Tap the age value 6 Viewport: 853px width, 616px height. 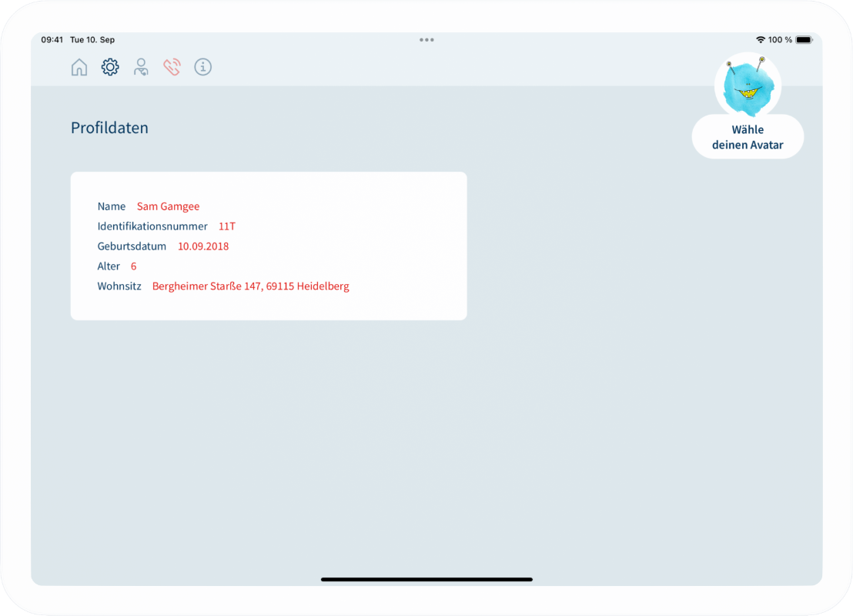pyautogui.click(x=134, y=266)
